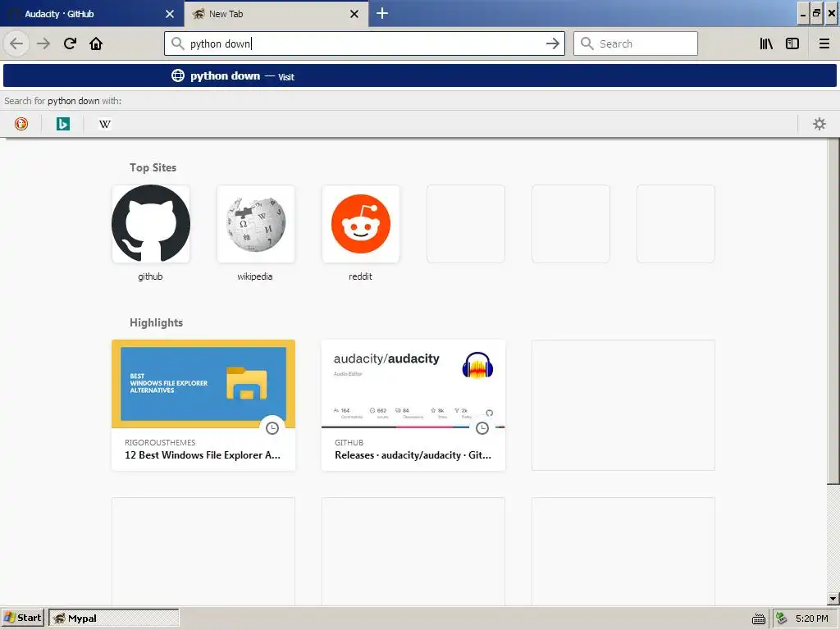The width and height of the screenshot is (840, 630).
Task: Search with DuckDuckGo engine icon
Action: (x=21, y=124)
